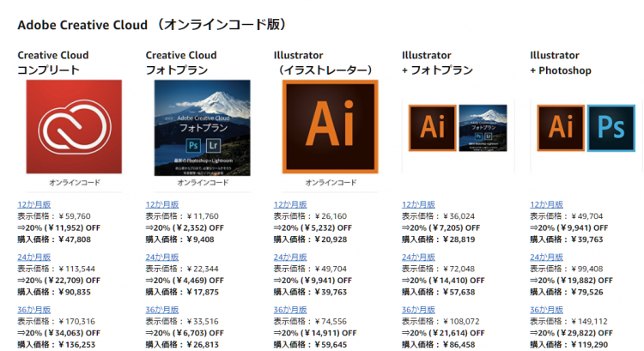Click the 表示価格 ¥59,760 text
This screenshot has width=644, height=351.
tap(54, 216)
